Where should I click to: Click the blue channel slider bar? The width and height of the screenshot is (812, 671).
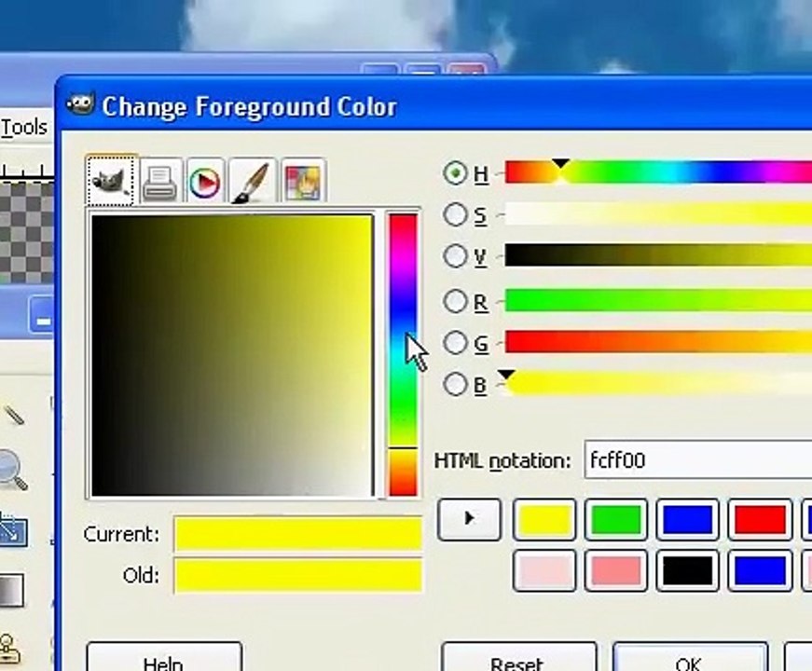(x=658, y=384)
